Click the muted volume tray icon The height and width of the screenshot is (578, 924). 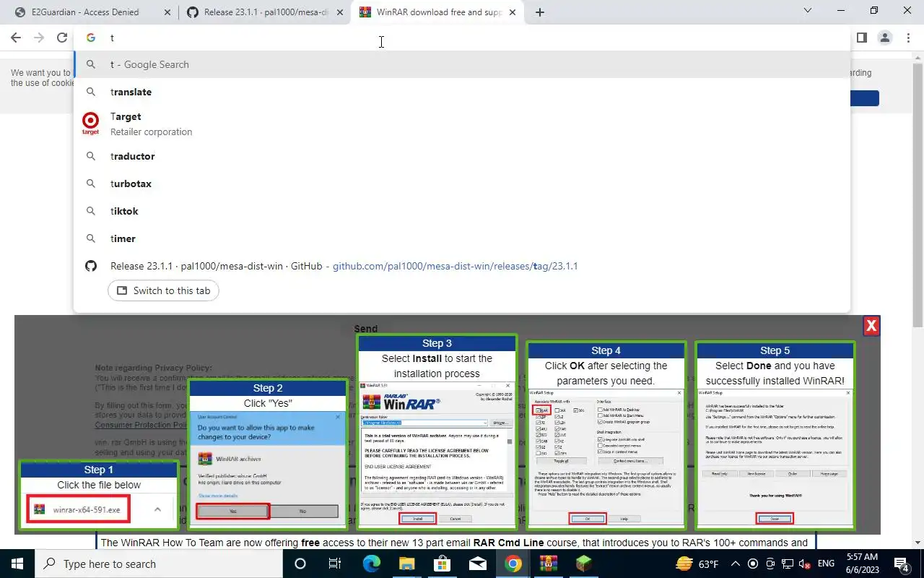804,564
